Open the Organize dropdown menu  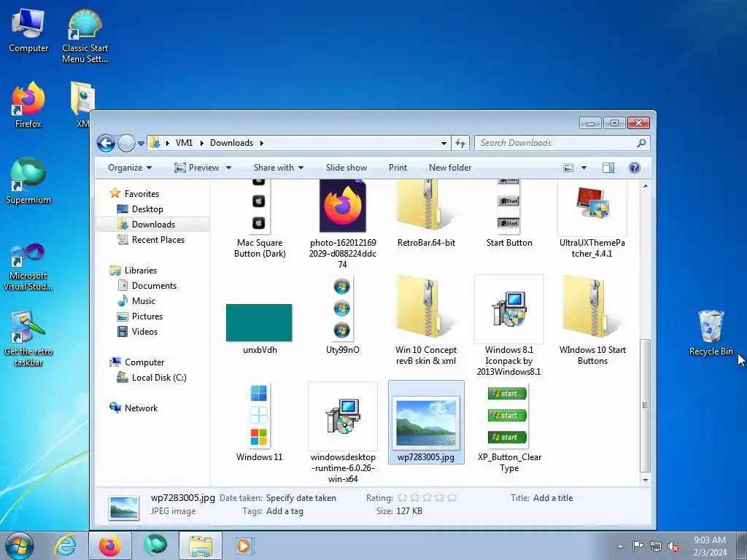(130, 168)
